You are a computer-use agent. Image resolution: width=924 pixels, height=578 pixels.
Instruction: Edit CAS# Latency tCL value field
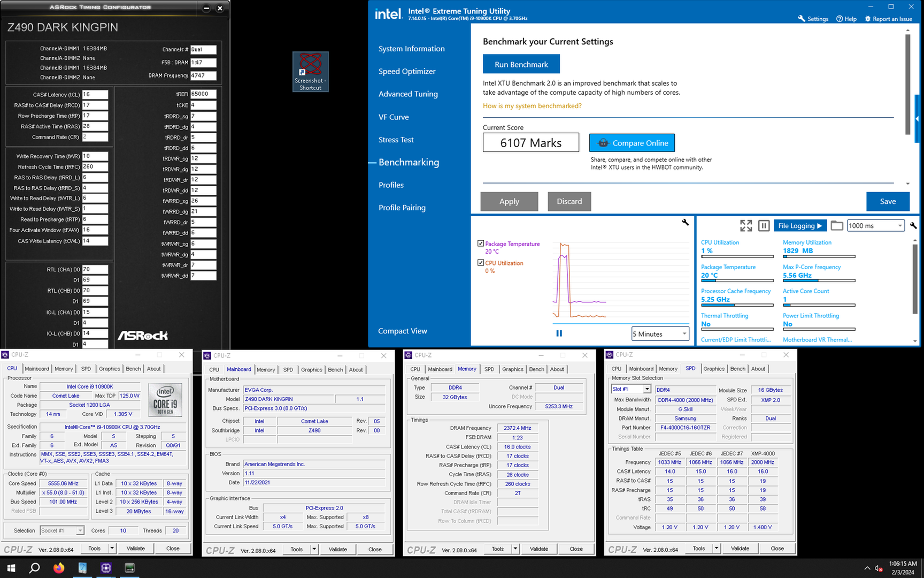click(x=95, y=94)
